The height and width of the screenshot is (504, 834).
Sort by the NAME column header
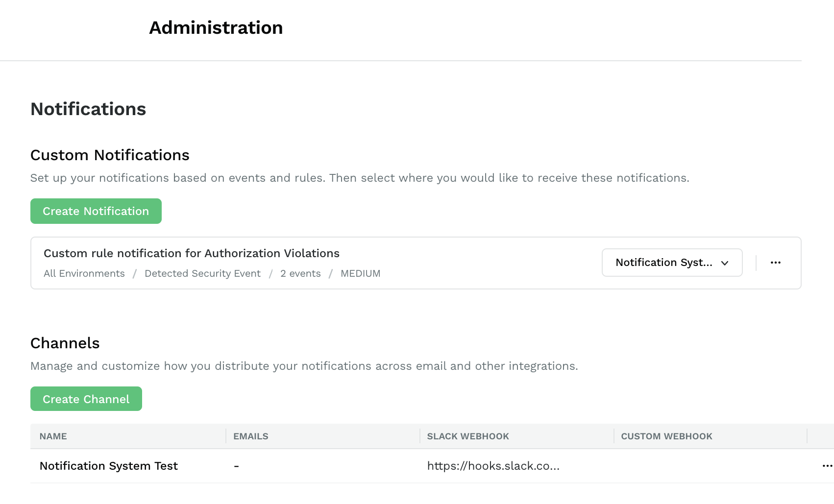pos(53,436)
